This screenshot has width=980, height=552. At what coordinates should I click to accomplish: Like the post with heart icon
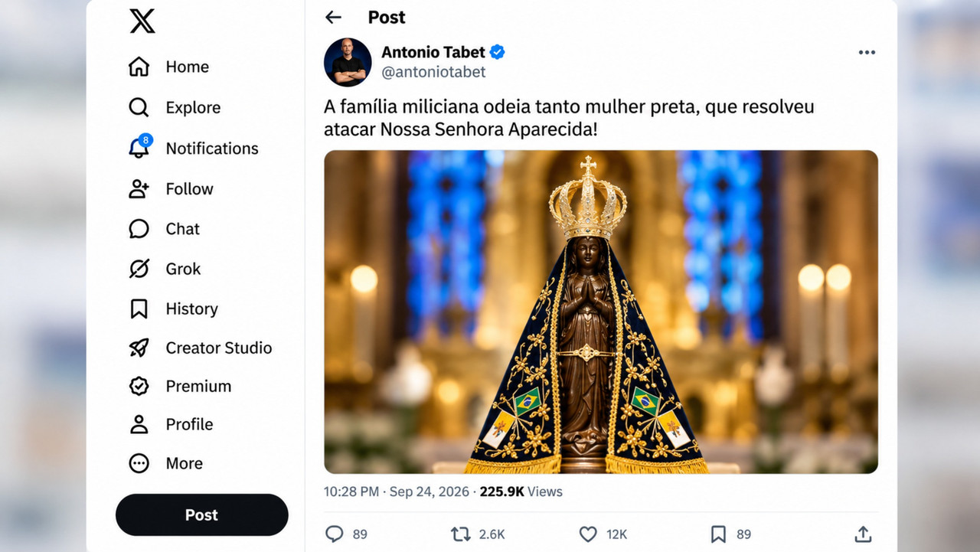pos(588,534)
